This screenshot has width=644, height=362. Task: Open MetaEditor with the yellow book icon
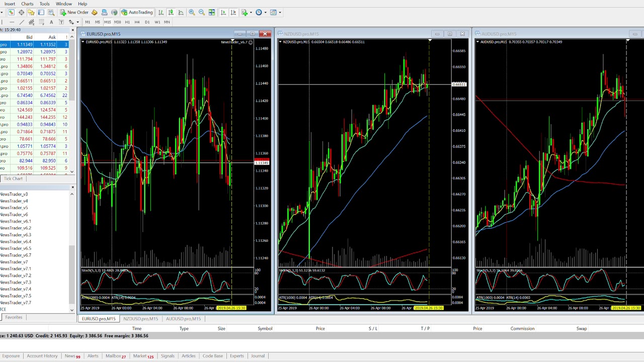click(94, 12)
